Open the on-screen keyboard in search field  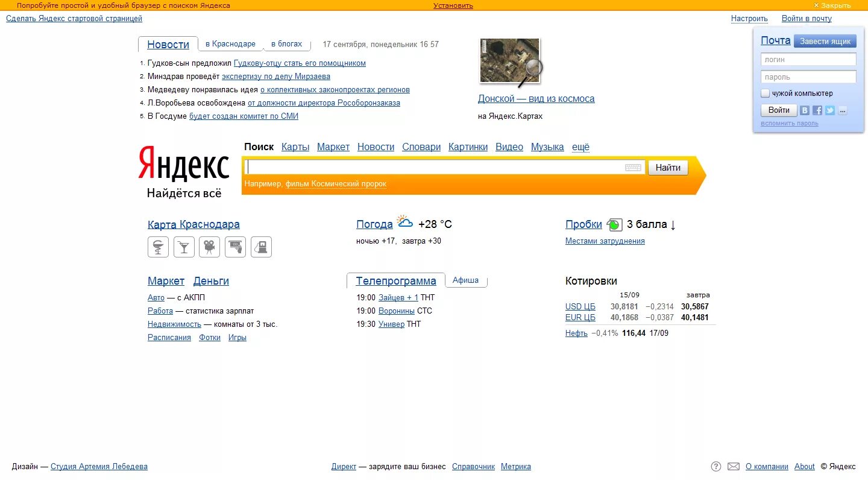pyautogui.click(x=633, y=168)
